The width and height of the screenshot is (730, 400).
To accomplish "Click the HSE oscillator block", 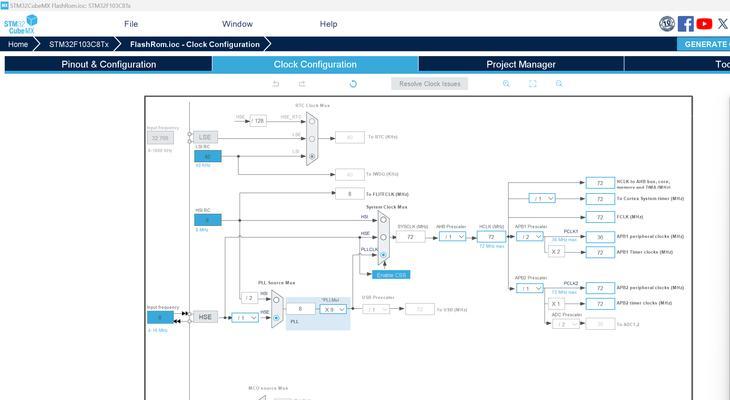I will [205, 317].
